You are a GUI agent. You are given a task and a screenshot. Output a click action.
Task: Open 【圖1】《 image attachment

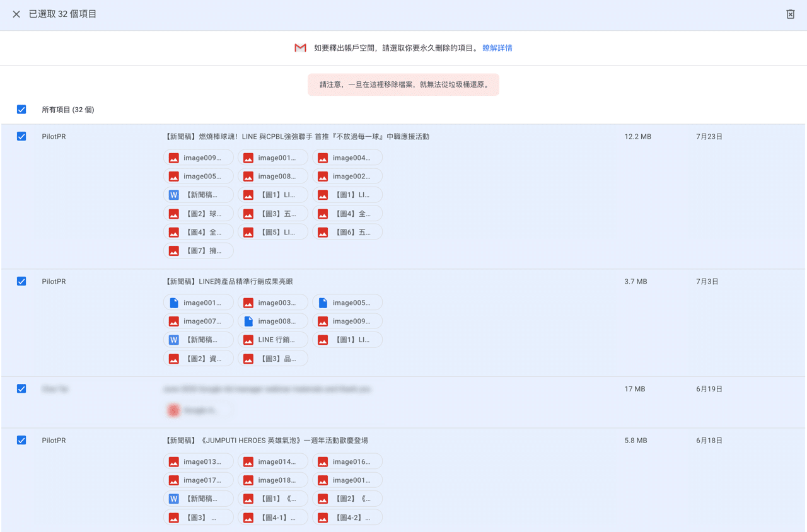(273, 499)
